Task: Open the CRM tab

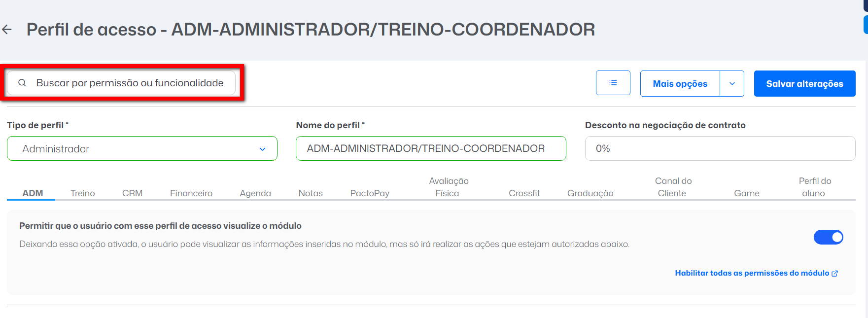Action: click(x=132, y=193)
